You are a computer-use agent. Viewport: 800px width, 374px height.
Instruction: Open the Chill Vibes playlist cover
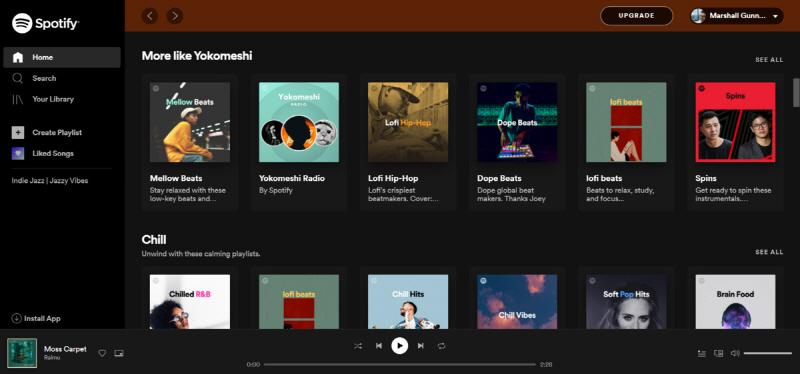pos(517,302)
